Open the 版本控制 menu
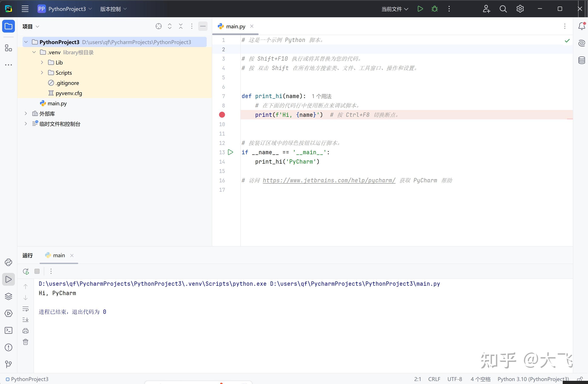The height and width of the screenshot is (384, 588). pyautogui.click(x=112, y=9)
